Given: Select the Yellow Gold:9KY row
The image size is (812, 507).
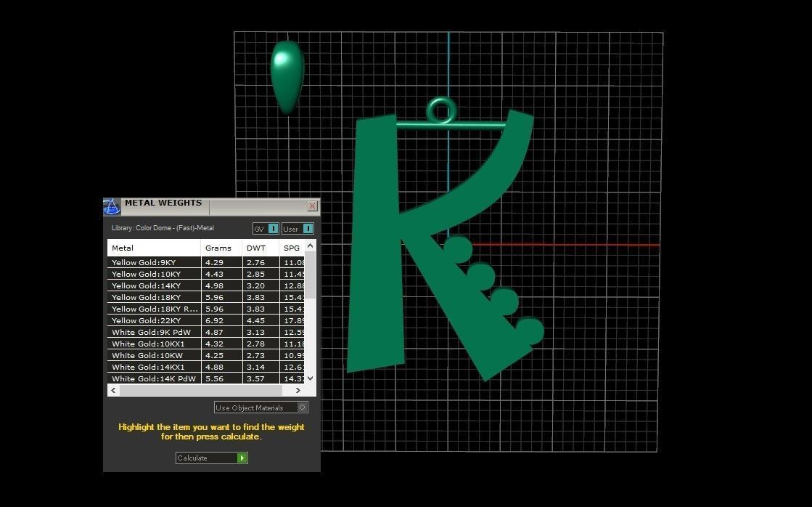Looking at the screenshot, I should [x=206, y=262].
